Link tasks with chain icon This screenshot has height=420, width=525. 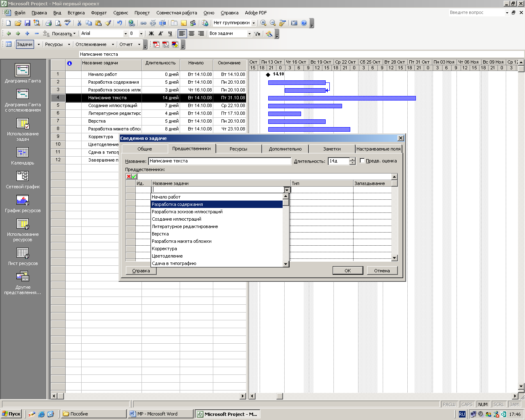pos(143,23)
